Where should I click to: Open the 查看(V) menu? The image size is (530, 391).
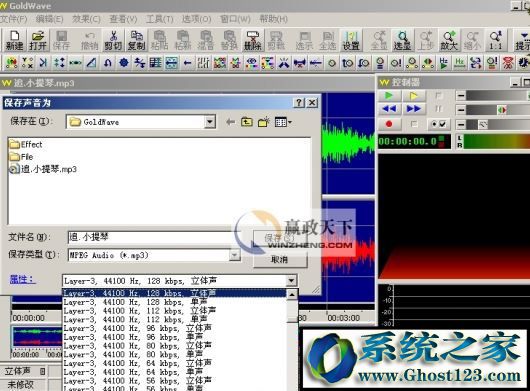pyautogui.click(x=123, y=19)
